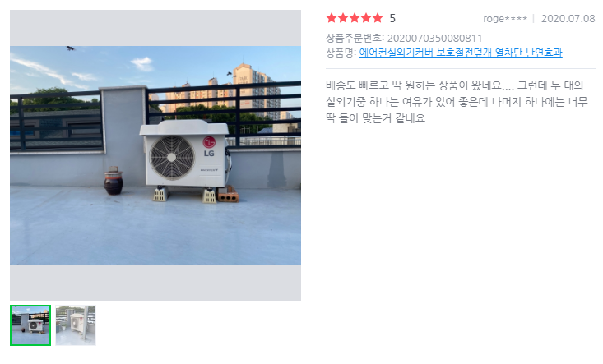
Task: Click the fan grille on outdoor unit
Action: [x=172, y=158]
